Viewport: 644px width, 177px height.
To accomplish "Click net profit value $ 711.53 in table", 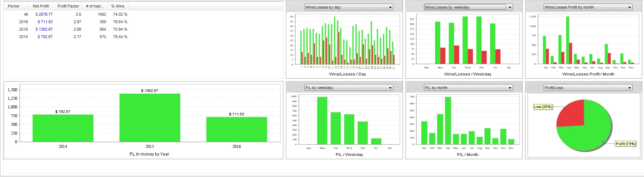I will (45, 22).
